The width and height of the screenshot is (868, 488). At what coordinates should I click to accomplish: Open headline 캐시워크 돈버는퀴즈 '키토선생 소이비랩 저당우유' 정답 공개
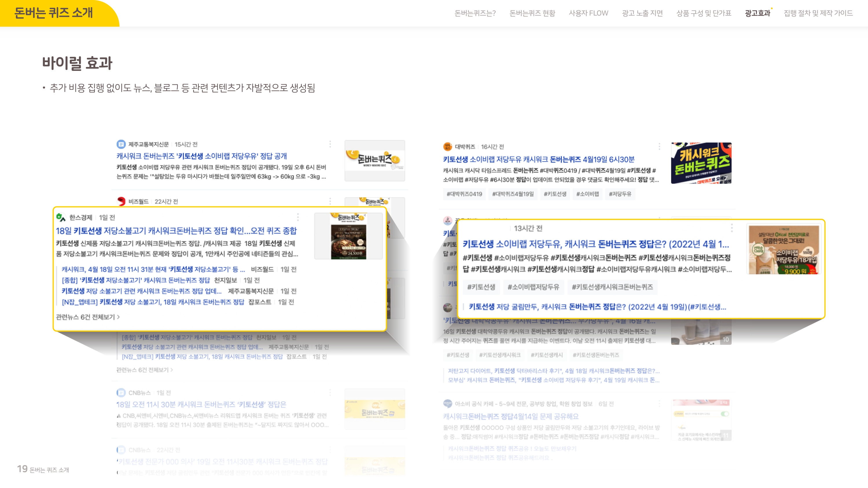tap(201, 156)
